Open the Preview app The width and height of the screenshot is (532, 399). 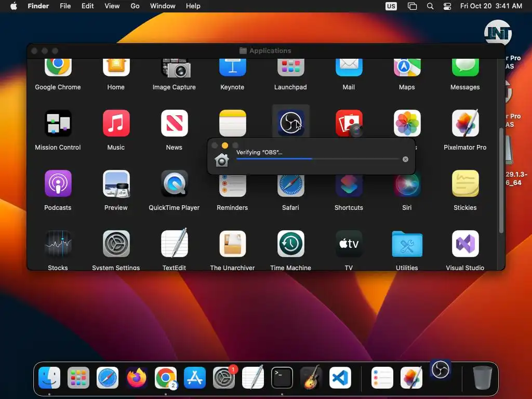(116, 183)
